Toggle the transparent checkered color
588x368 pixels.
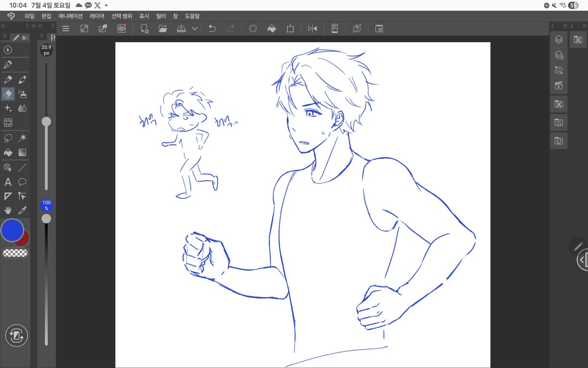pyautogui.click(x=15, y=253)
